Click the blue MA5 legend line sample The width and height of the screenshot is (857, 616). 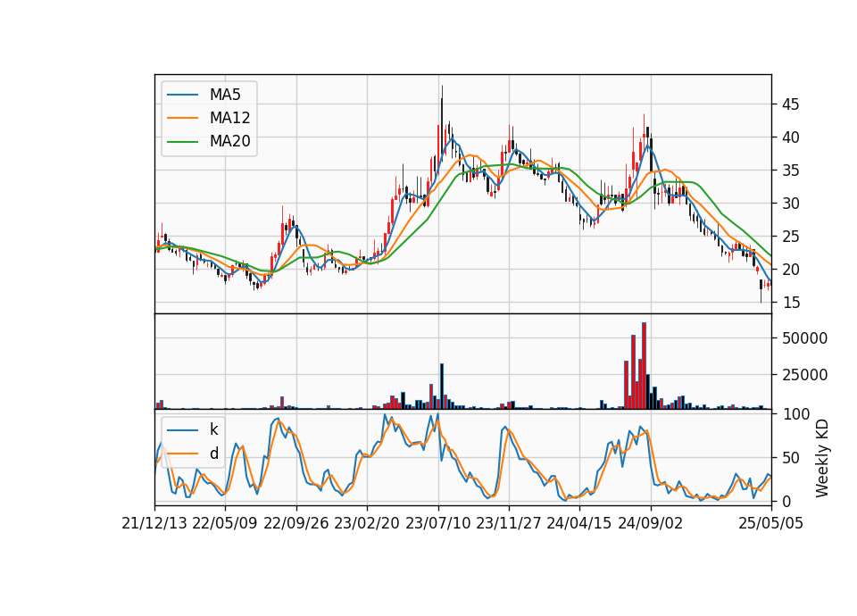182,95
